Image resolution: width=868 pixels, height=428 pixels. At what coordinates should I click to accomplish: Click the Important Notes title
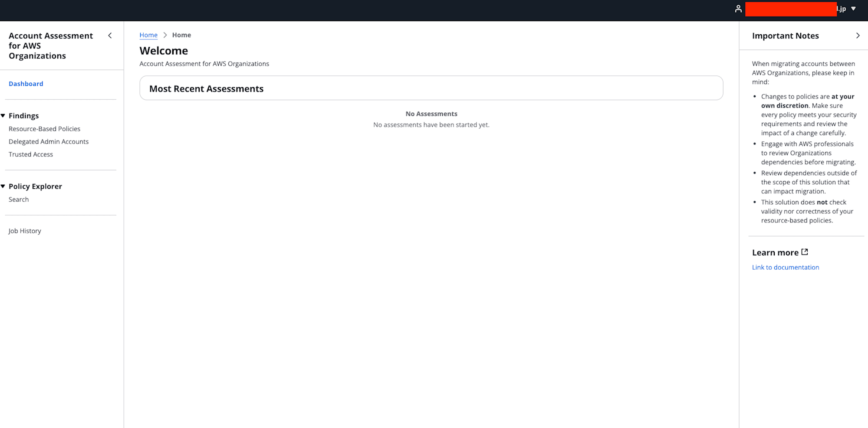786,36
